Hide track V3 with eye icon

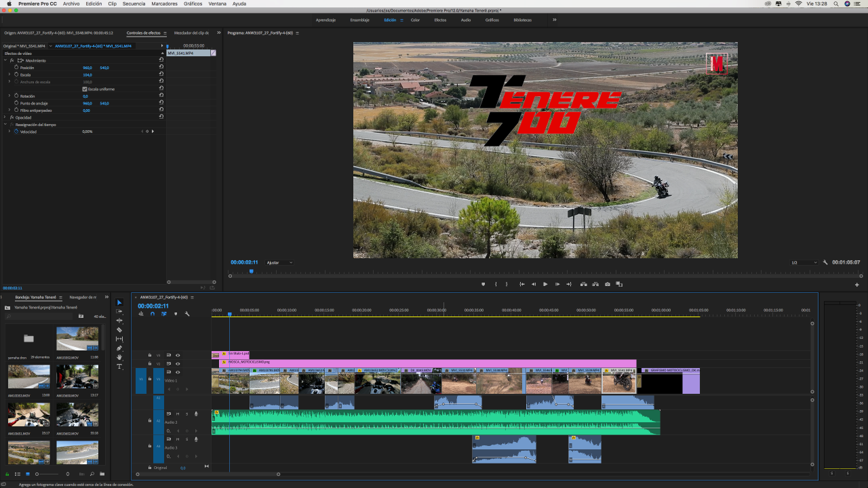(x=178, y=355)
